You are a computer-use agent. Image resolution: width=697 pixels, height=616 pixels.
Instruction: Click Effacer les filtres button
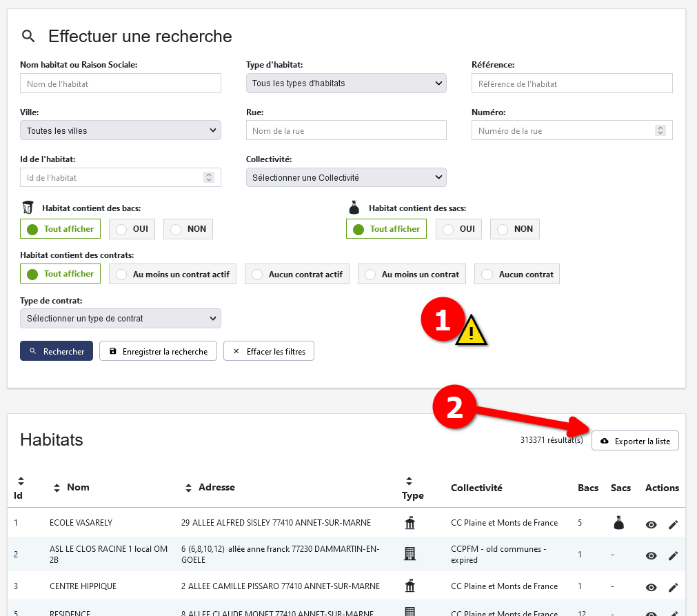click(x=270, y=351)
